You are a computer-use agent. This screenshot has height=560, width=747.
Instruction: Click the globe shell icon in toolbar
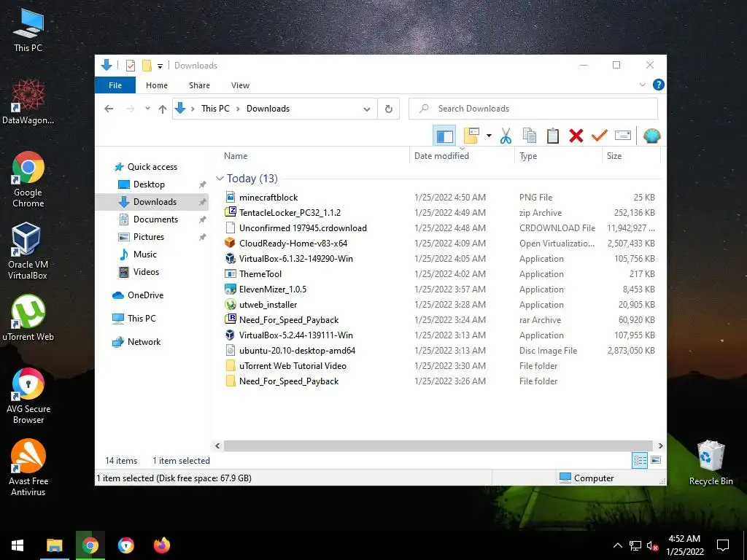tap(651, 136)
